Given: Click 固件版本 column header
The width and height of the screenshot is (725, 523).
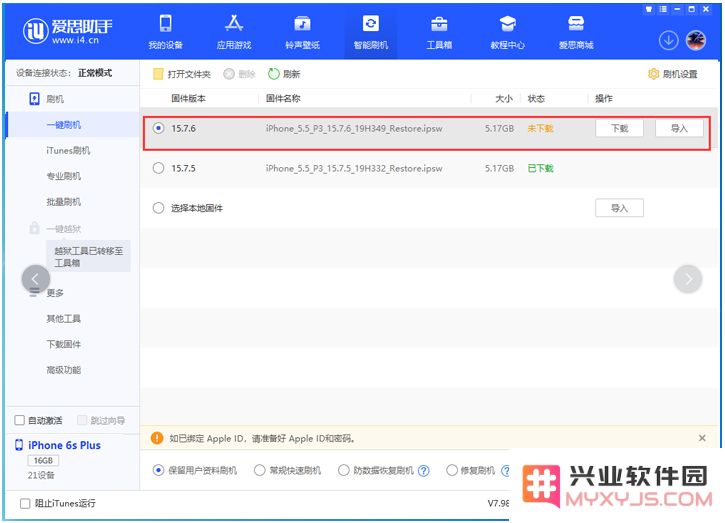Looking at the screenshot, I should pyautogui.click(x=188, y=98).
